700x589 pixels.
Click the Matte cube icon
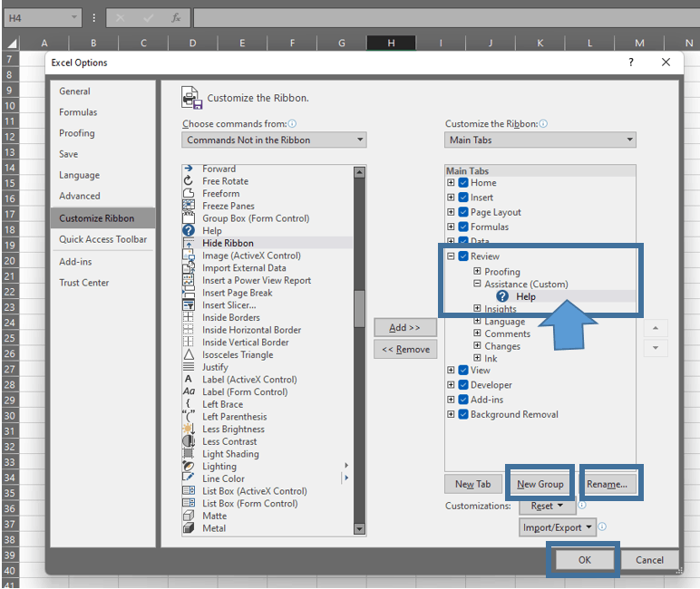[x=189, y=516]
